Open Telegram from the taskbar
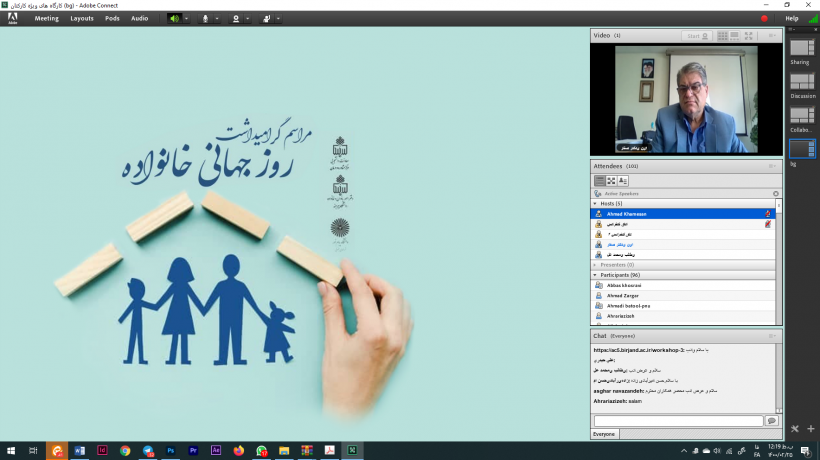This screenshot has height=460, width=820. pyautogui.click(x=148, y=451)
